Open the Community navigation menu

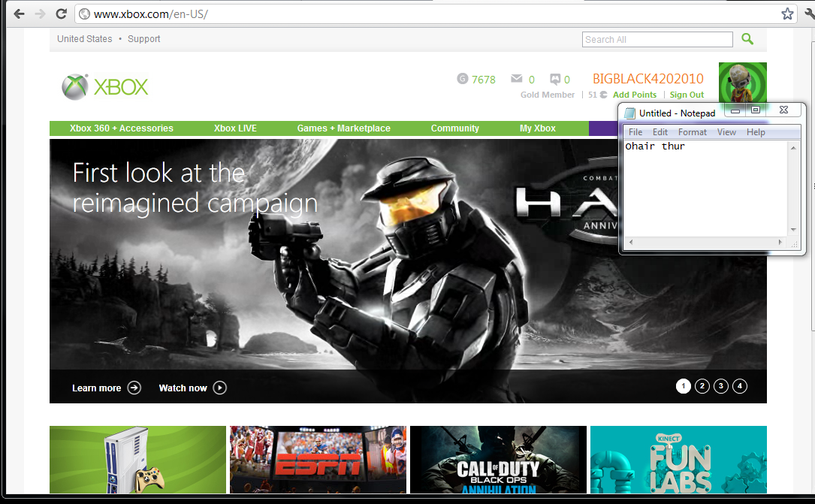[x=454, y=128]
